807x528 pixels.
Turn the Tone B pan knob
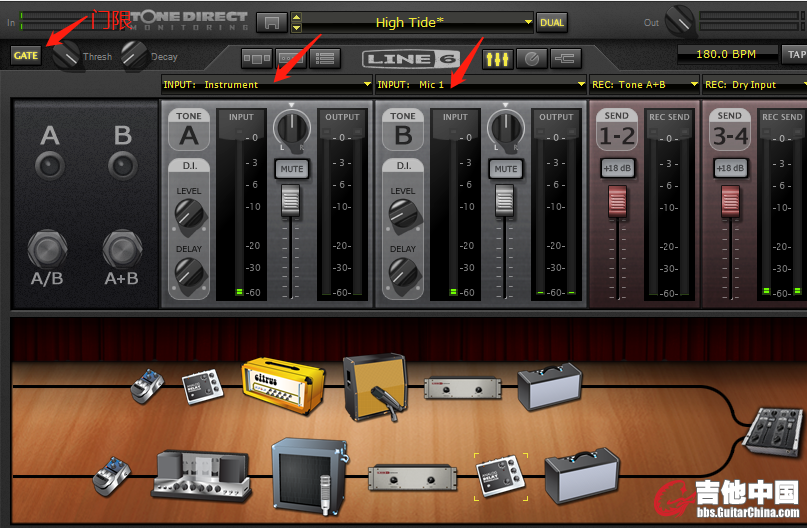(506, 129)
